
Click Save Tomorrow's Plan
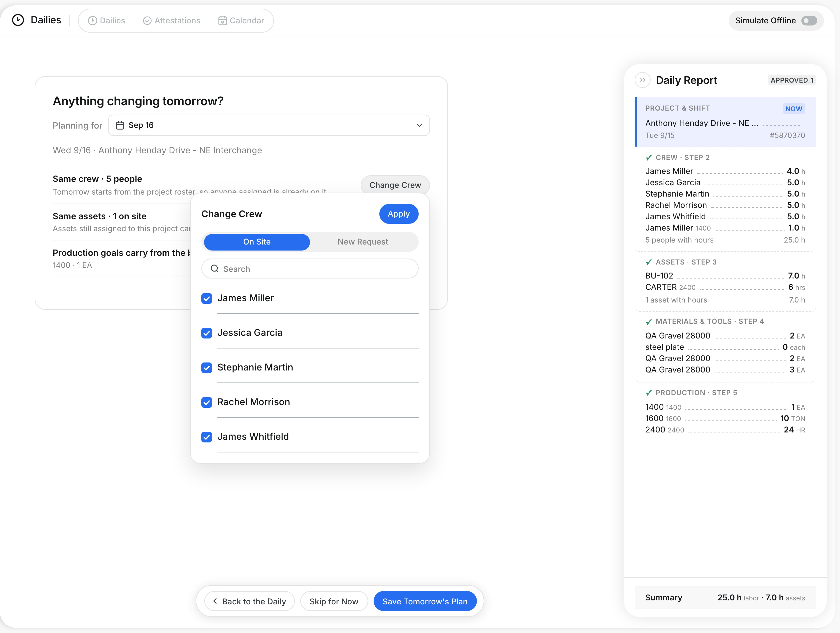(425, 601)
